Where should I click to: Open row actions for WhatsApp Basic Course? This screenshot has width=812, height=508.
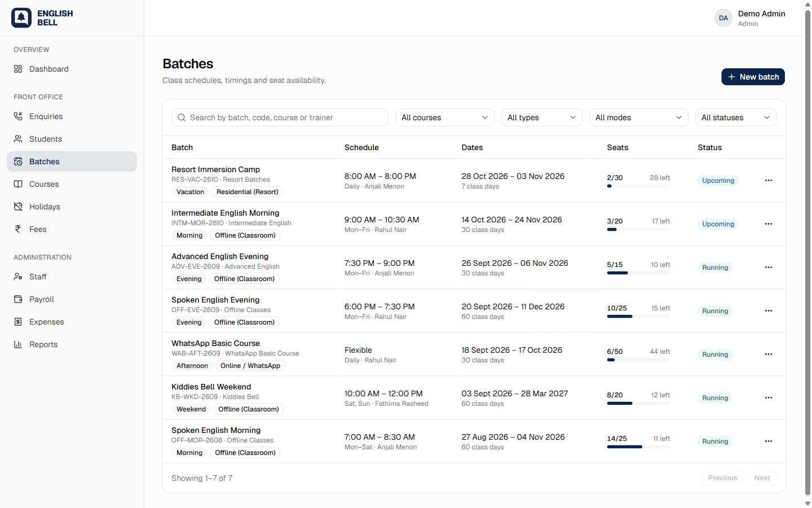click(769, 354)
